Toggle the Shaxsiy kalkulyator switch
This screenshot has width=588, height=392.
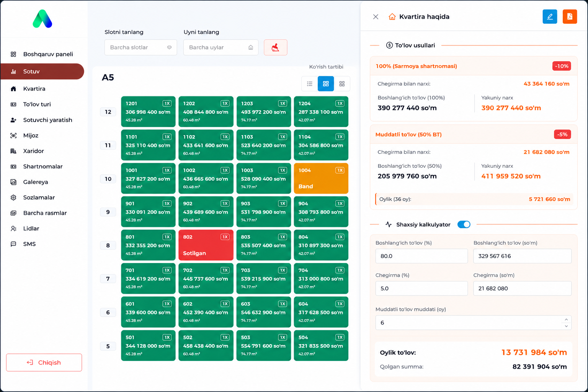click(x=464, y=224)
